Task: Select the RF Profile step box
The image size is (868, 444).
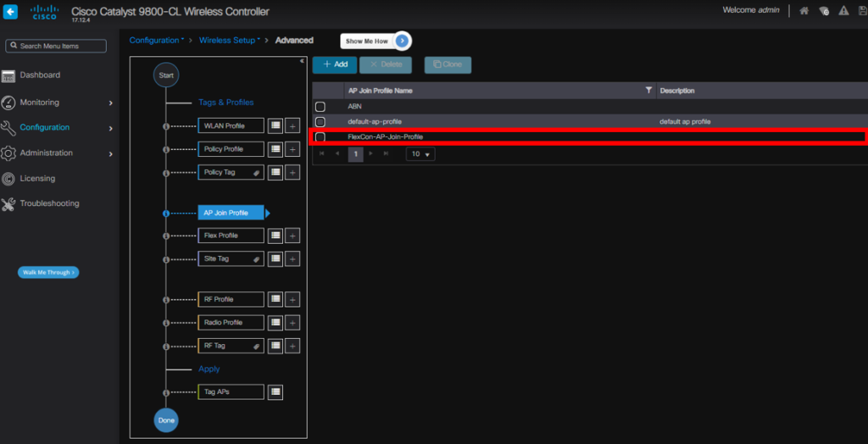Action: tap(231, 299)
